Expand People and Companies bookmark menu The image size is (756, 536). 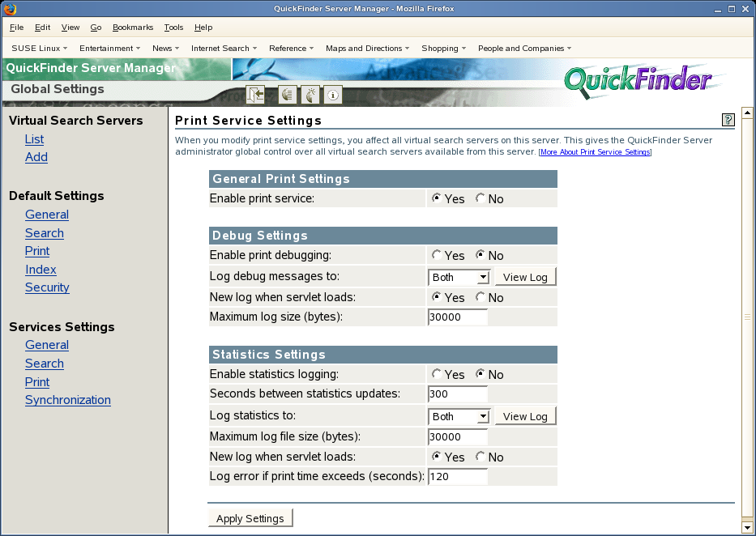tap(524, 48)
